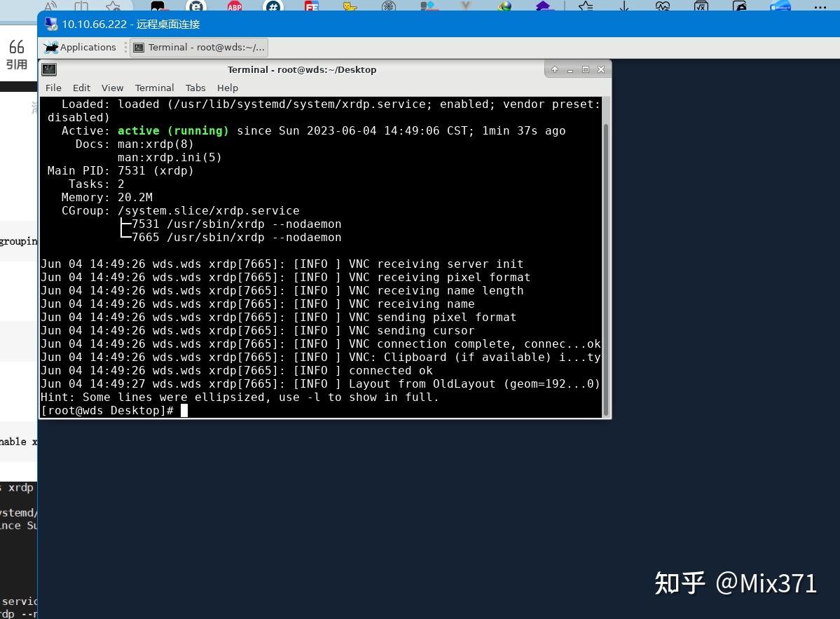Viewport: 840px width, 619px height.
Task: Open the View menu in Terminal
Action: [112, 88]
